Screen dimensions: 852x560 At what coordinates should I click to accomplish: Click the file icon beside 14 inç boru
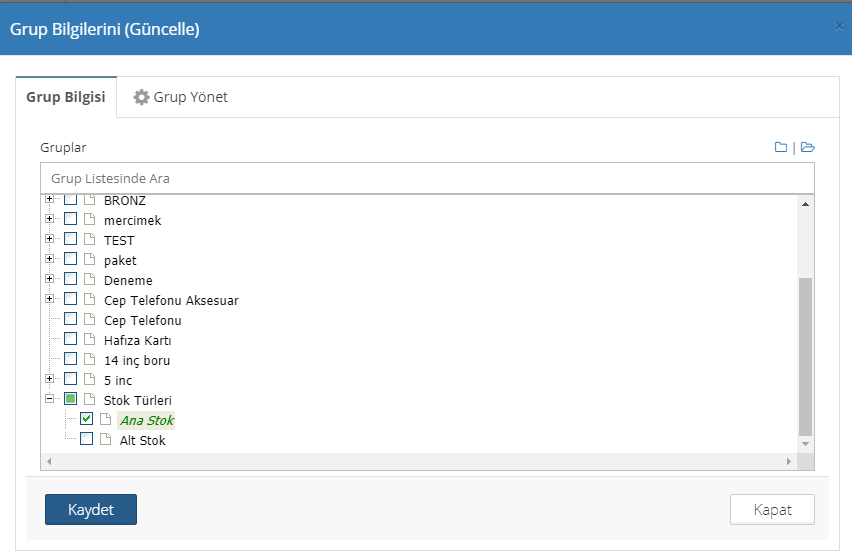coord(89,360)
